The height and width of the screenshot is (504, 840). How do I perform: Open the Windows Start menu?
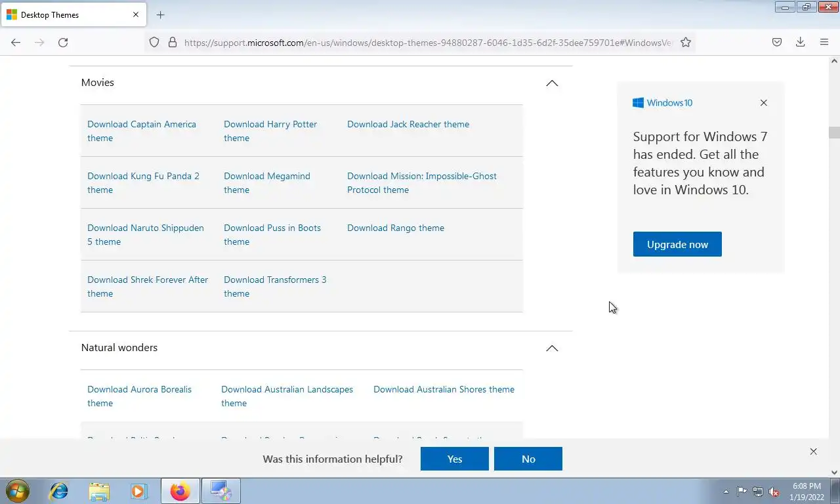[18, 491]
